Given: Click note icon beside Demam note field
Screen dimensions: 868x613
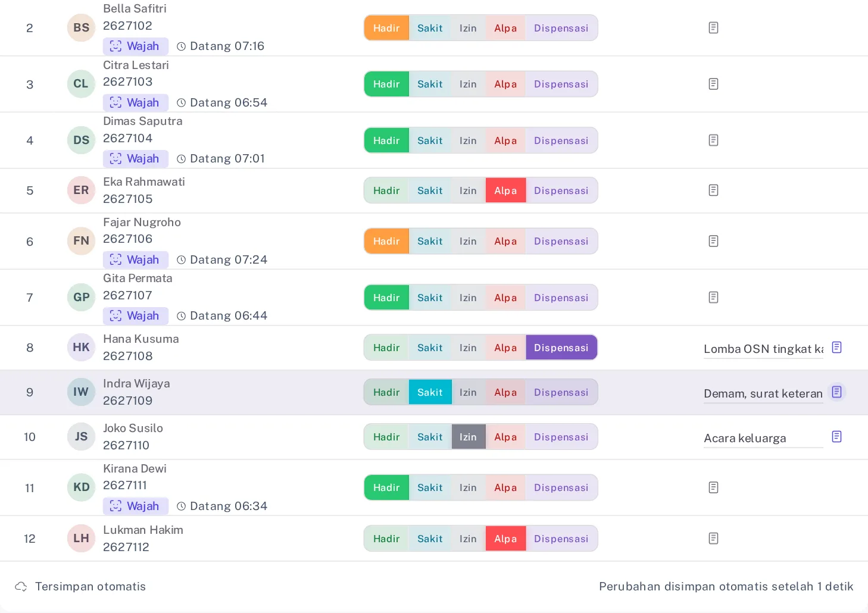Looking at the screenshot, I should tap(836, 392).
